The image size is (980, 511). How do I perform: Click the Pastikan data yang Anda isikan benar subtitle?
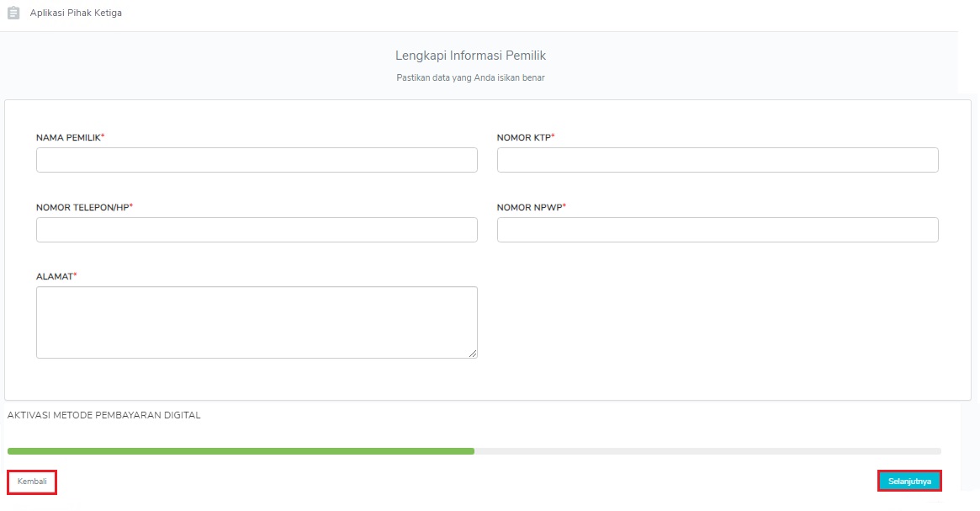tap(470, 77)
